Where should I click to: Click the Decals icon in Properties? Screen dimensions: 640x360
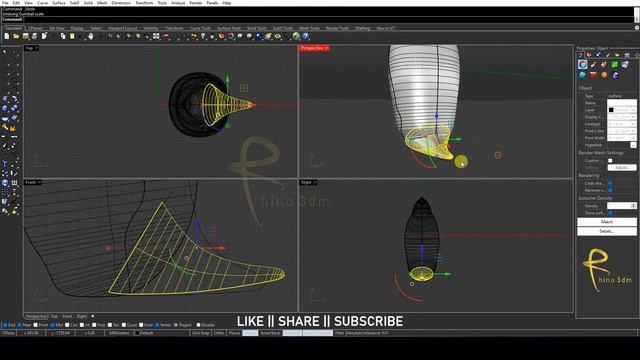tap(625, 64)
